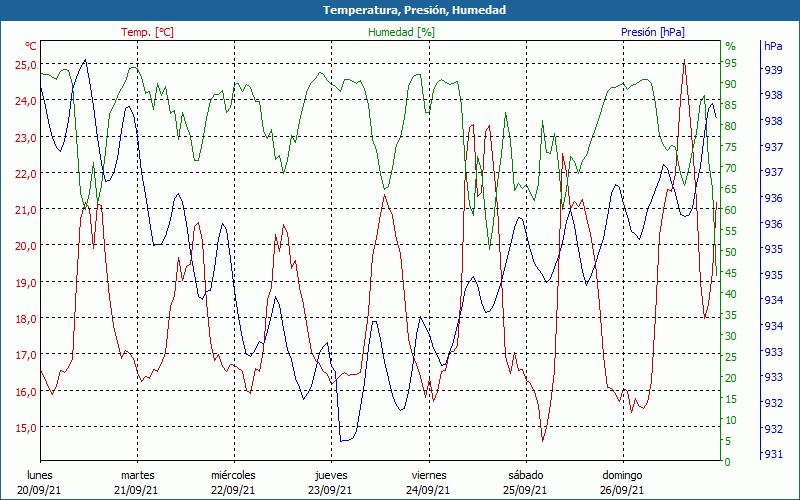Click the 50 humidity axis value
The height and width of the screenshot is (500, 800).
pyautogui.click(x=731, y=252)
